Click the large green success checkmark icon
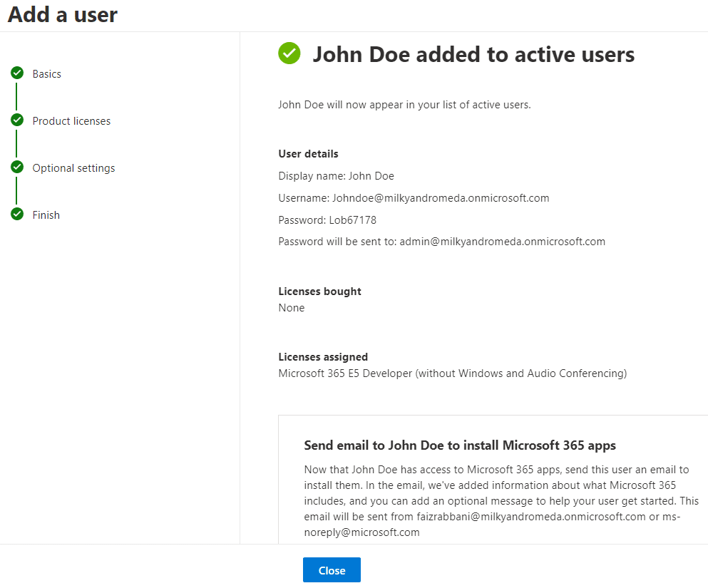Image resolution: width=708 pixels, height=588 pixels. [x=289, y=53]
